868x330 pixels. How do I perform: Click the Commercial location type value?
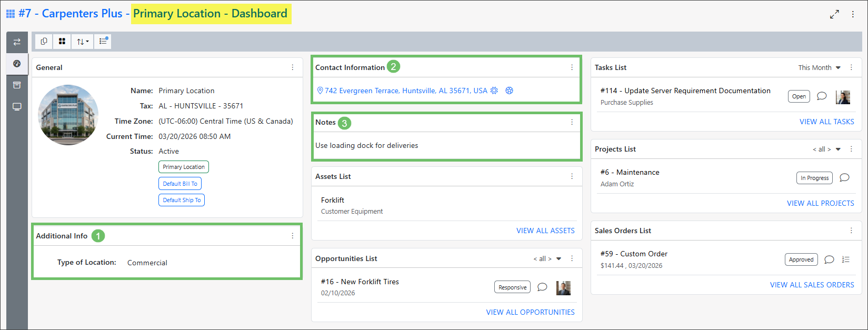[x=147, y=263]
